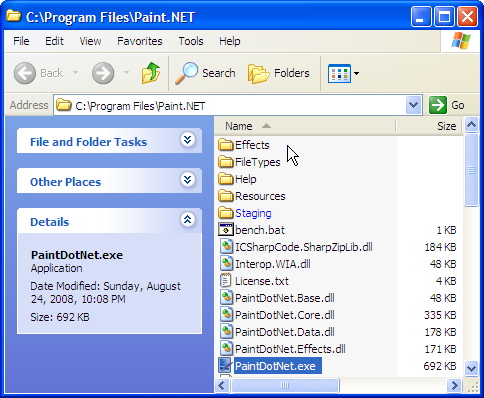
Task: Click the Details heading
Action: click(50, 222)
